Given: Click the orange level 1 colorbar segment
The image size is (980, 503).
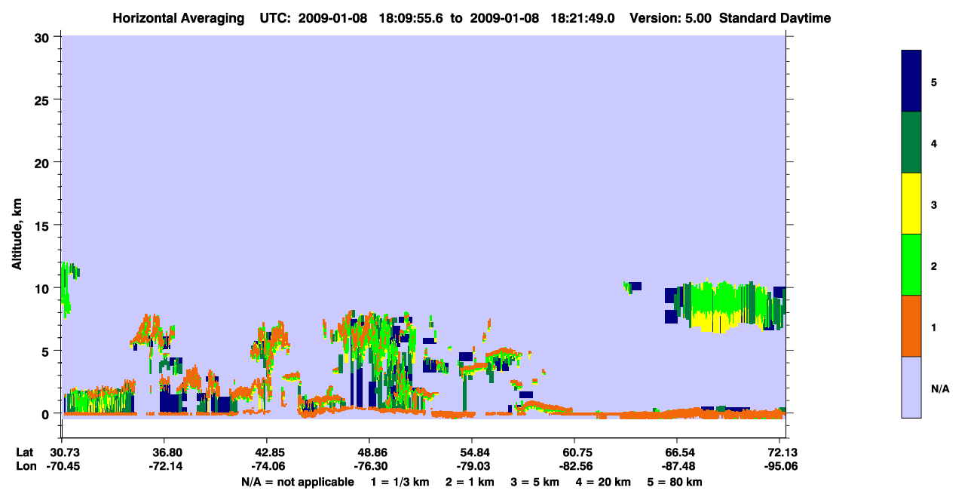Looking at the screenshot, I should (911, 326).
